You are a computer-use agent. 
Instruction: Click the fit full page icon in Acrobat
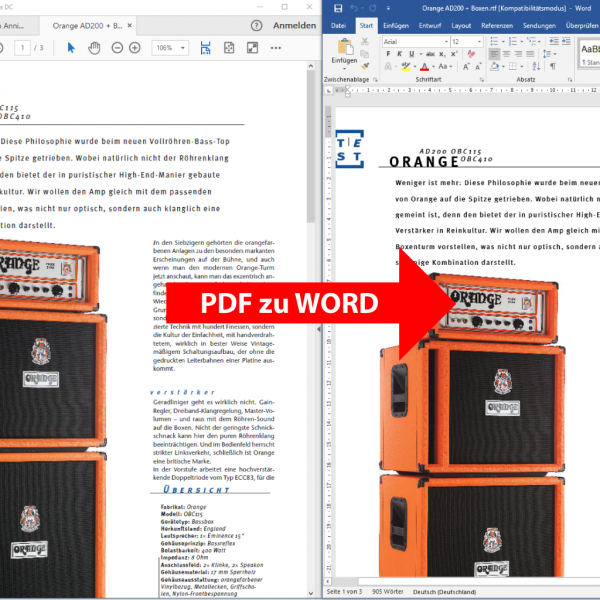coord(229,48)
